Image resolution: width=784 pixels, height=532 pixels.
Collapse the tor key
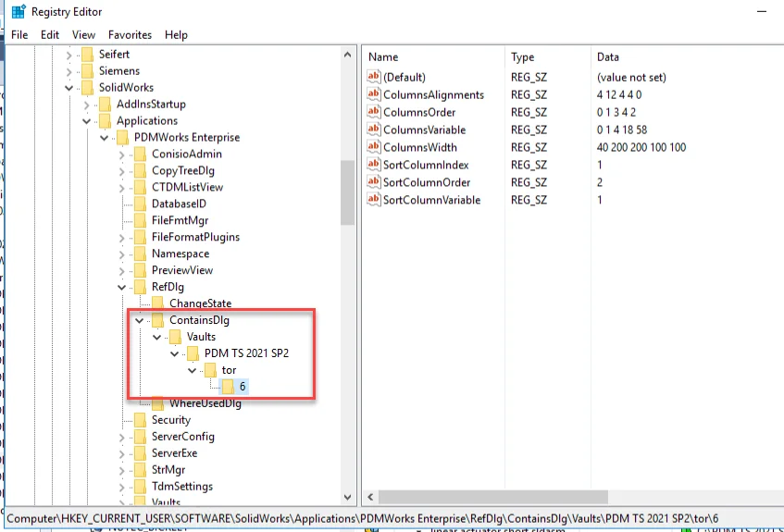coord(192,370)
